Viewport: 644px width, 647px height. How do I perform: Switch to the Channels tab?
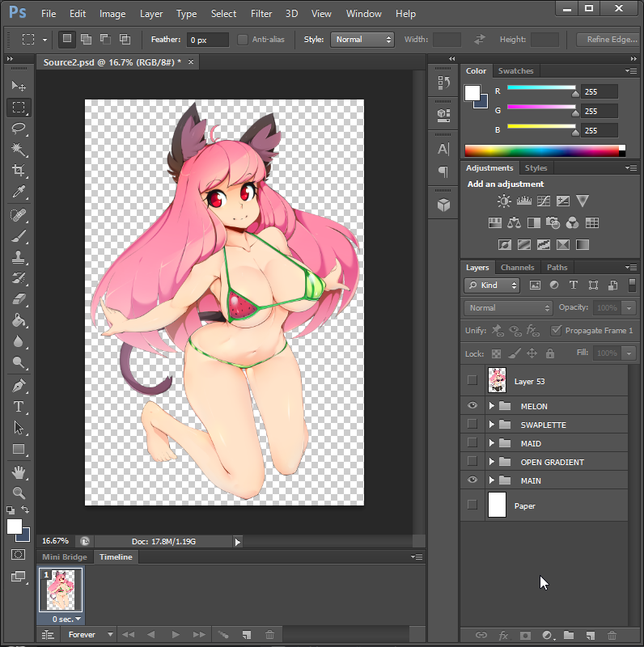pos(517,268)
